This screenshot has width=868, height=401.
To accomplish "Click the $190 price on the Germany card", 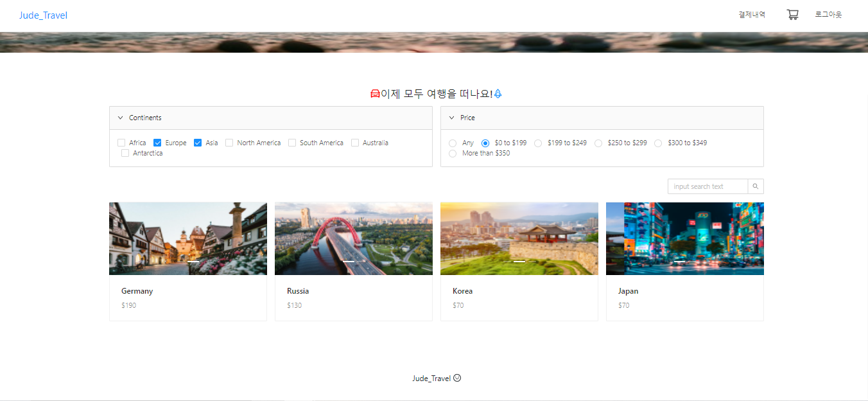I will click(x=128, y=305).
